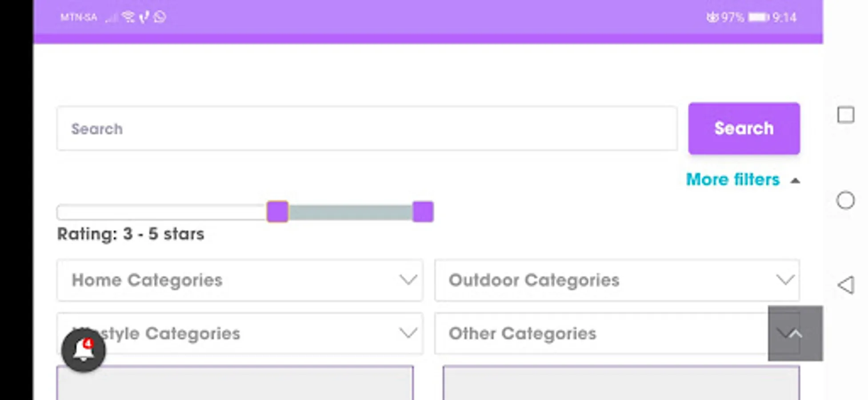Image resolution: width=868 pixels, height=400 pixels.
Task: Tap the Wi-Fi status bar icon
Action: [128, 17]
